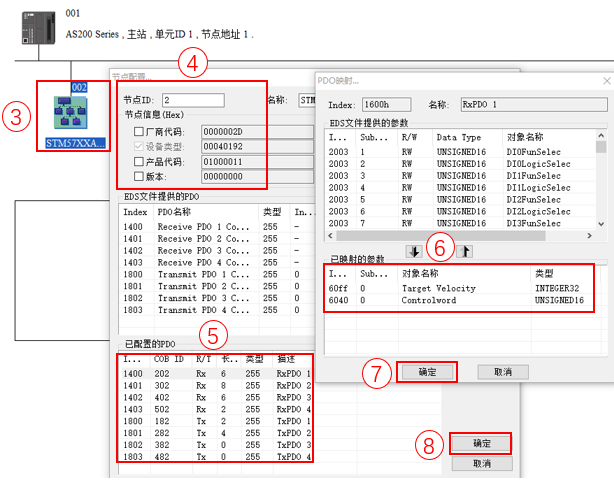Close the PDO mapping dialog

pos(607,81)
